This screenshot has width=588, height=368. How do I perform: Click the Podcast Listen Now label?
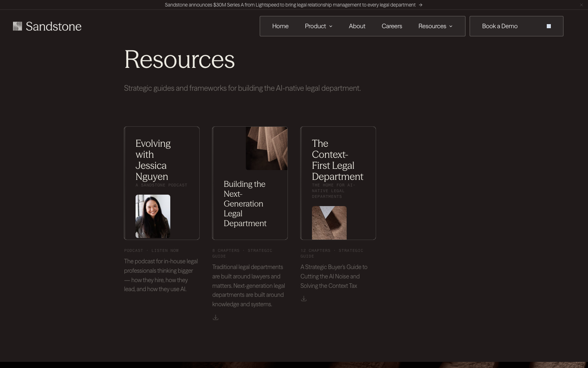click(x=151, y=250)
